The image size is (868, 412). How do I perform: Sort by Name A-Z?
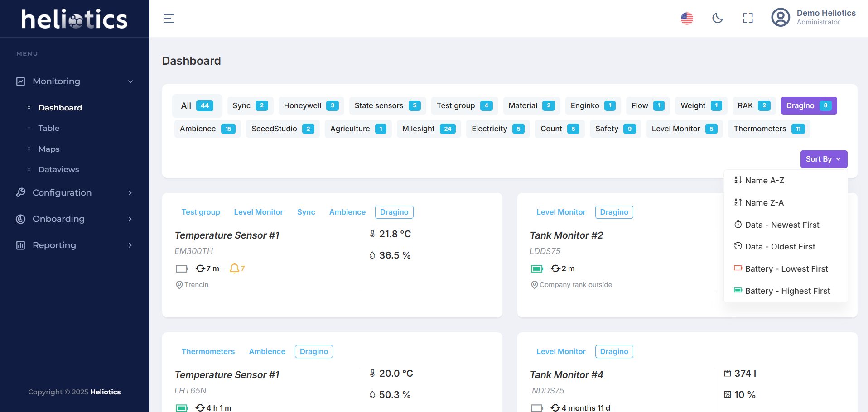(x=786, y=181)
